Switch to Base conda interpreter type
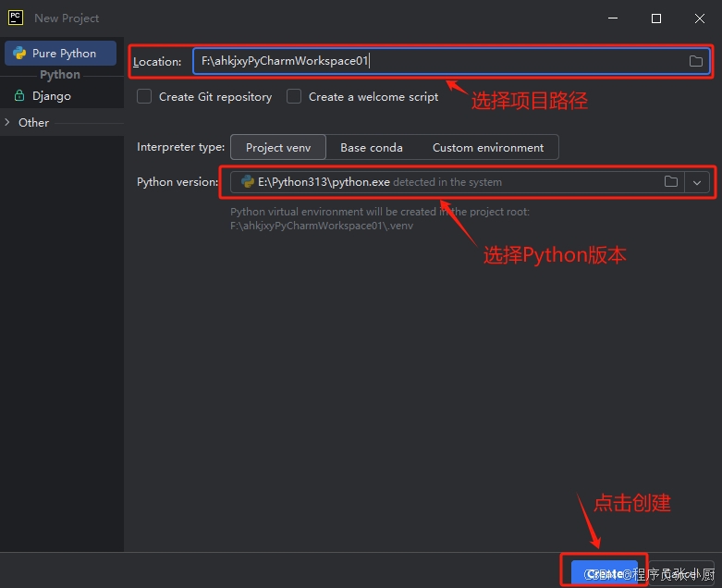This screenshot has height=588, width=722. [x=371, y=147]
